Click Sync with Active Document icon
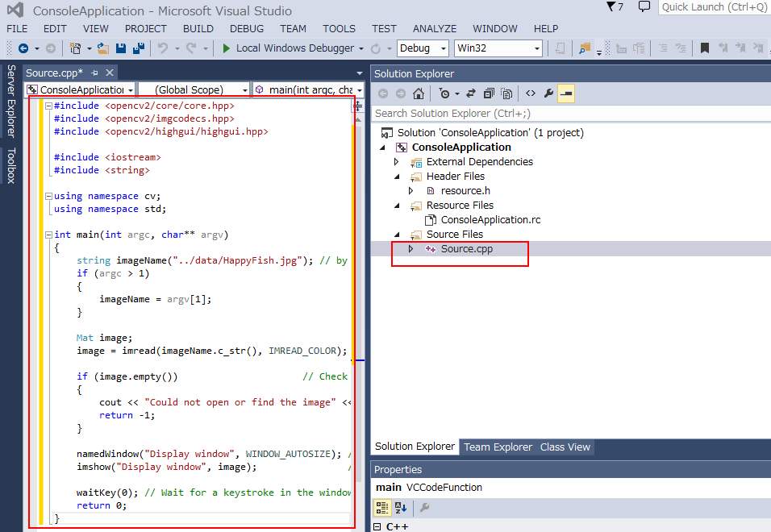Viewport: 771px width, 532px height. [x=471, y=94]
